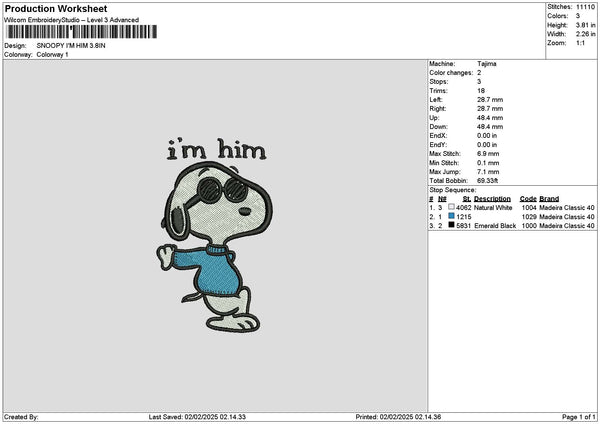Click the blue 1215 thread swatch
Image resolution: width=600 pixels, height=424 pixels.
pyautogui.click(x=452, y=216)
